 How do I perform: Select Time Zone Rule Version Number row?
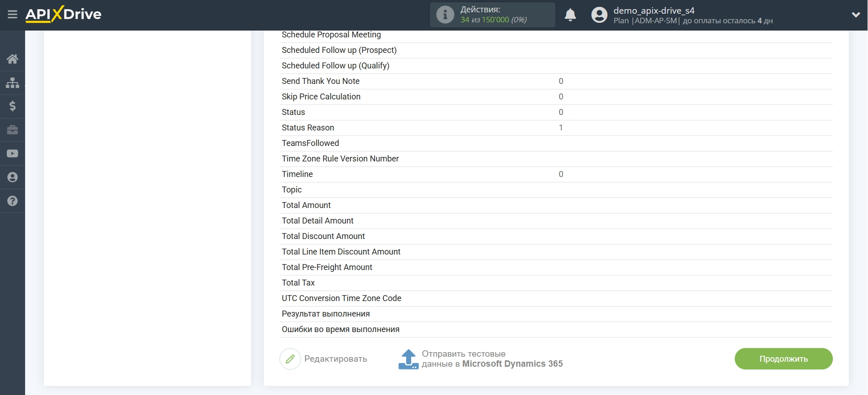click(556, 159)
